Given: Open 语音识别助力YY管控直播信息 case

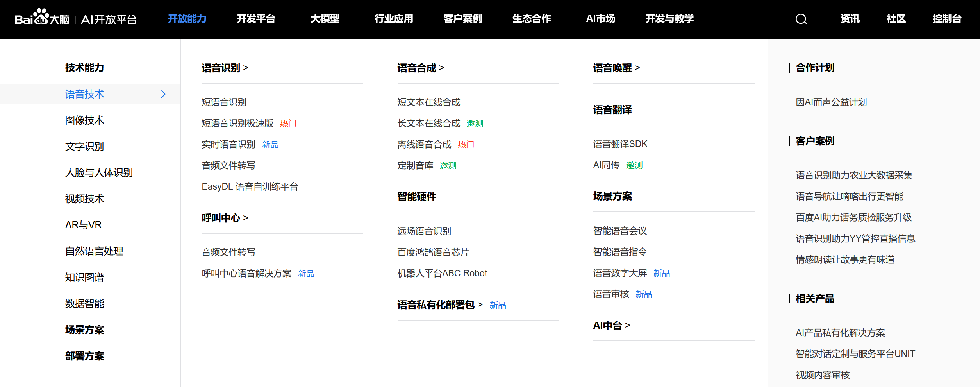Looking at the screenshot, I should click(x=855, y=239).
